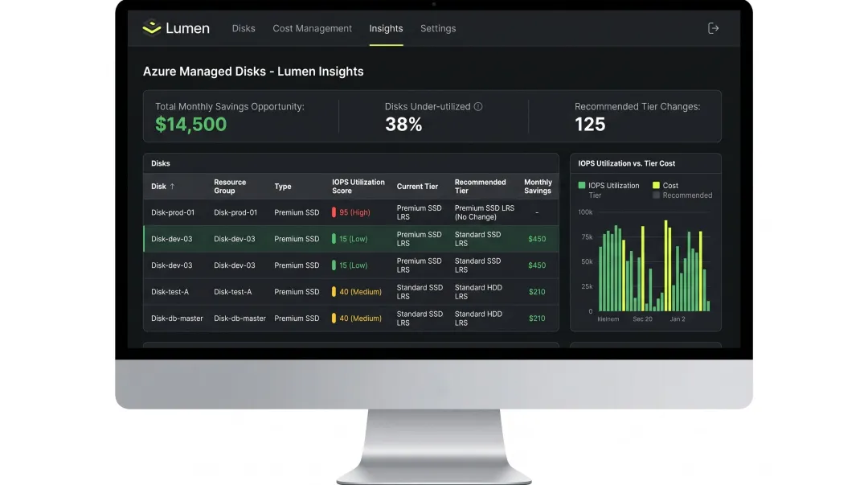The height and width of the screenshot is (485, 868).
Task: Click 40 (Medium) score in Disk-test-A row
Action: coord(360,291)
